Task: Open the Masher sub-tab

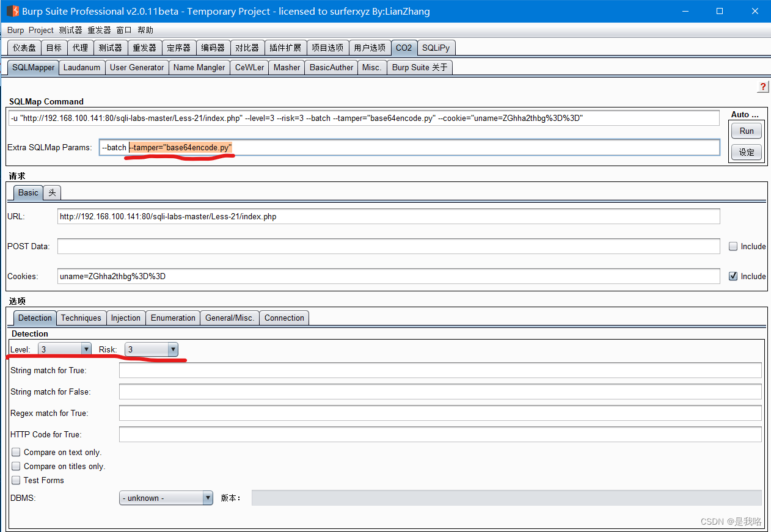Action: 286,67
